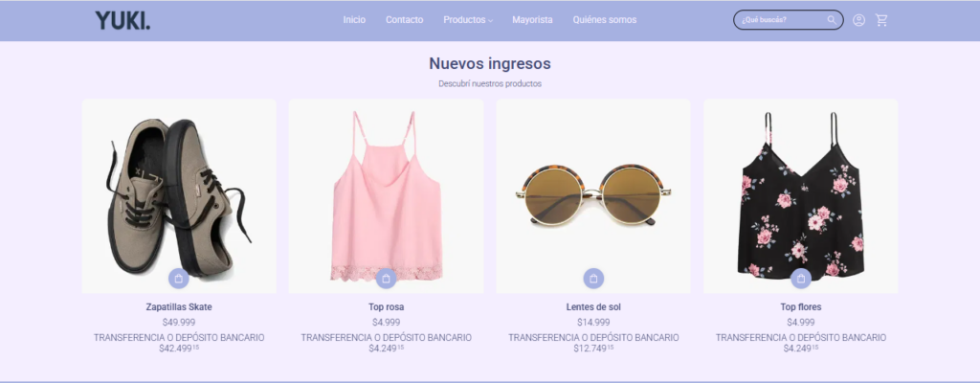This screenshot has width=980, height=383.
Task: Open the user account icon
Action: [x=858, y=20]
